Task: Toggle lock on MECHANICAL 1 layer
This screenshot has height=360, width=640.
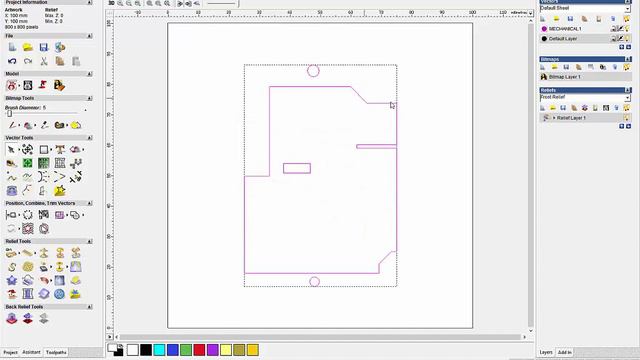Action: click(x=613, y=29)
